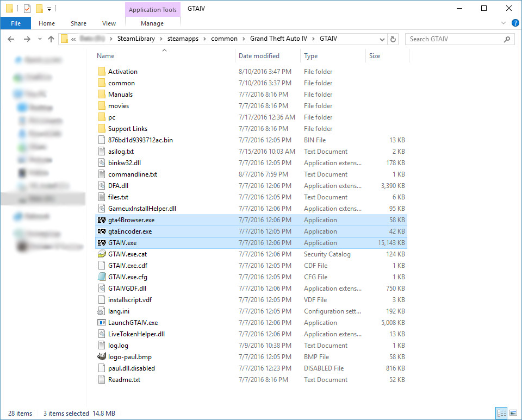The image size is (522, 420).
Task: Sort by the Name column header
Action: point(165,56)
